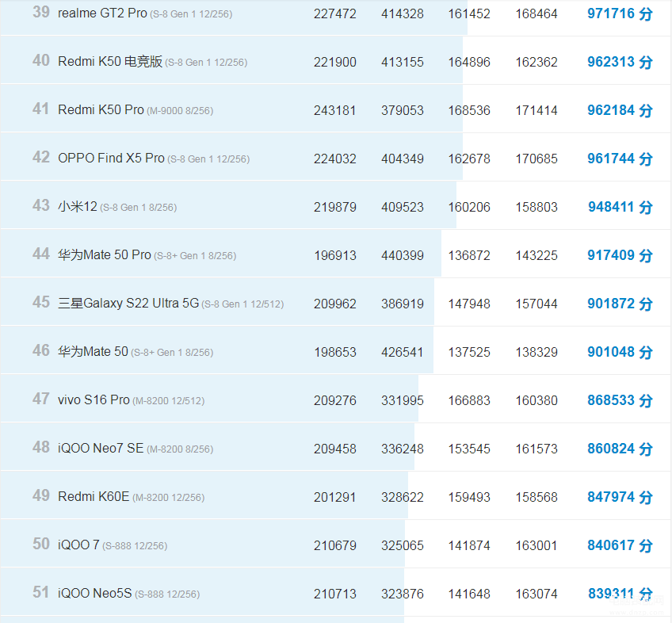Screen dimensions: 672x623
Task: Select the value 159493
Action: coord(469,498)
